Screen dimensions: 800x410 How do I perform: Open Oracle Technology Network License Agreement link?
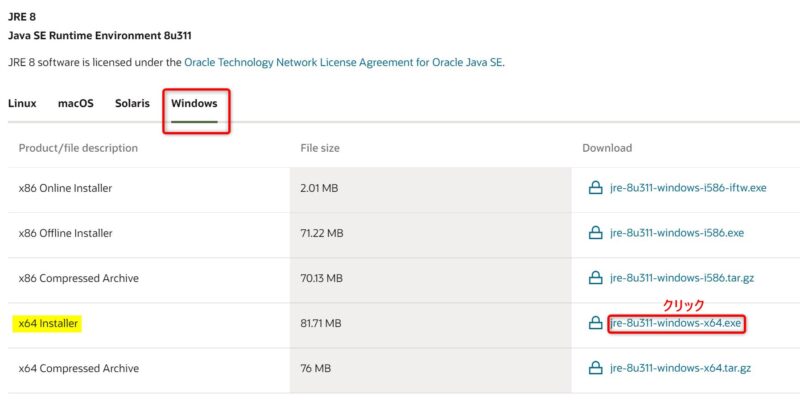[343, 62]
